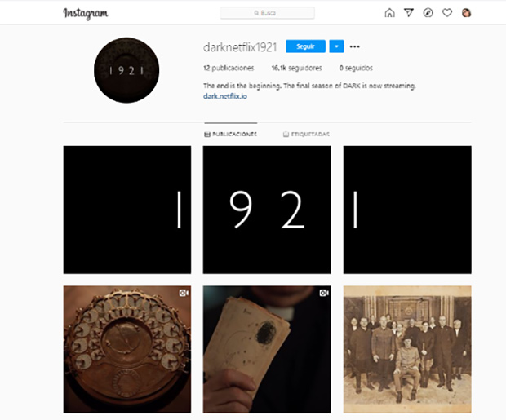Open the vintage group photograph post
This screenshot has width=506, height=420.
coord(407,349)
